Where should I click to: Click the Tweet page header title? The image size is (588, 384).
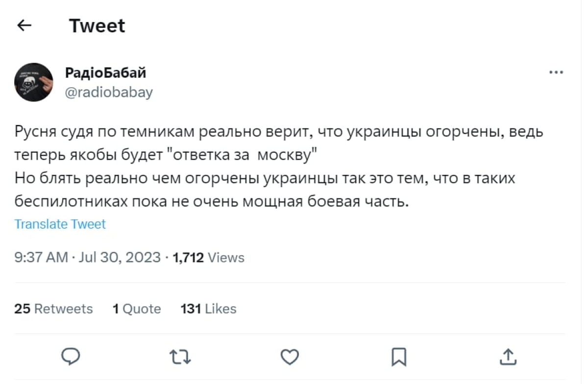[97, 25]
